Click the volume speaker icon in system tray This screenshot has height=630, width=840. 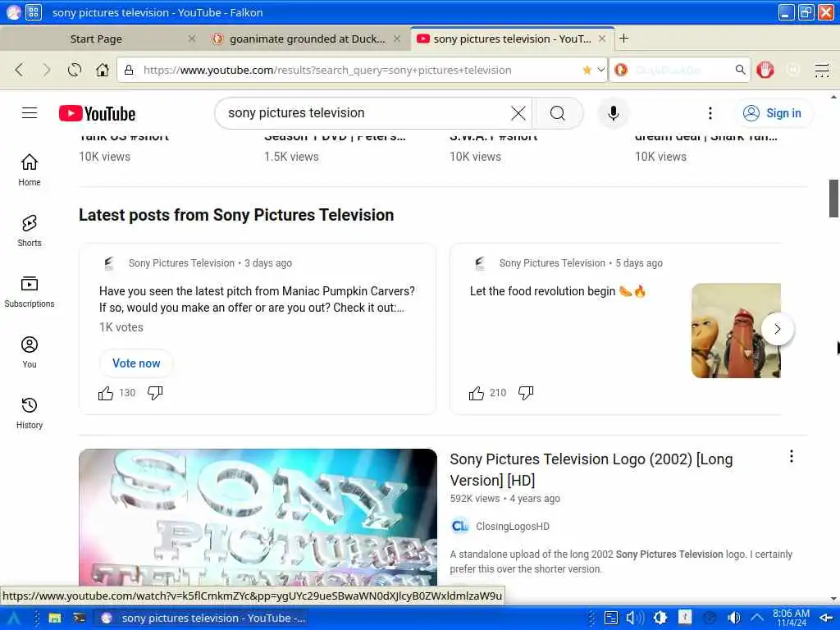(734, 619)
